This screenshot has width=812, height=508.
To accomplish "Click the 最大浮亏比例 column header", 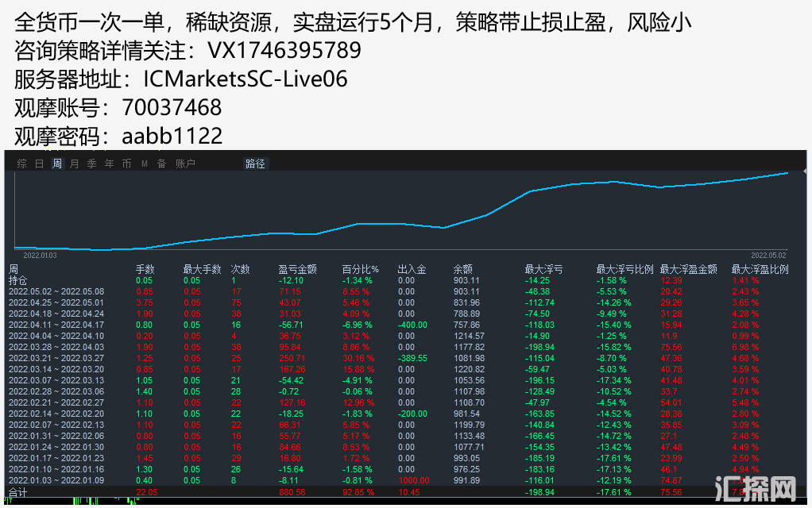I will 624,269.
